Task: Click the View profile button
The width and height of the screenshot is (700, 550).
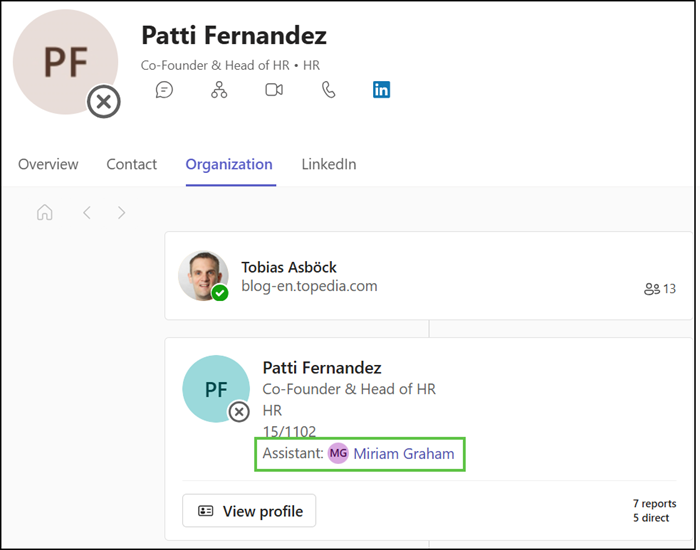Action: tap(249, 511)
